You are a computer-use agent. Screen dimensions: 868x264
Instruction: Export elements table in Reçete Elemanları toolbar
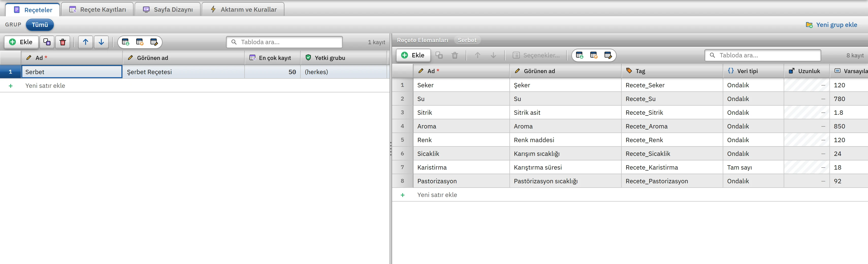click(594, 55)
